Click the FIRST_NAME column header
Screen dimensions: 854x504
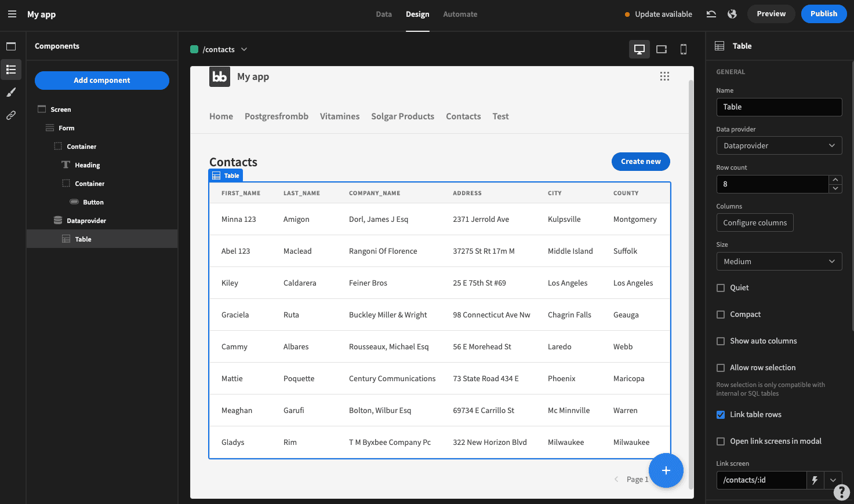(x=241, y=193)
